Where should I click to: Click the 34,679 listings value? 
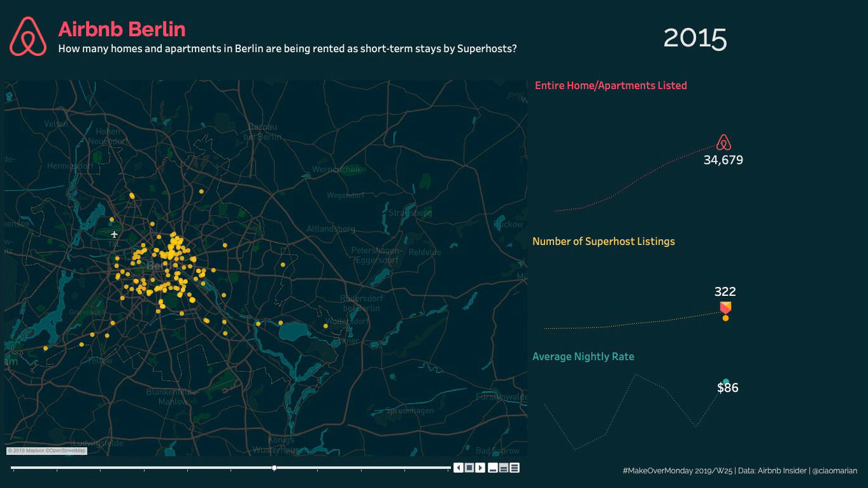pyautogui.click(x=723, y=160)
